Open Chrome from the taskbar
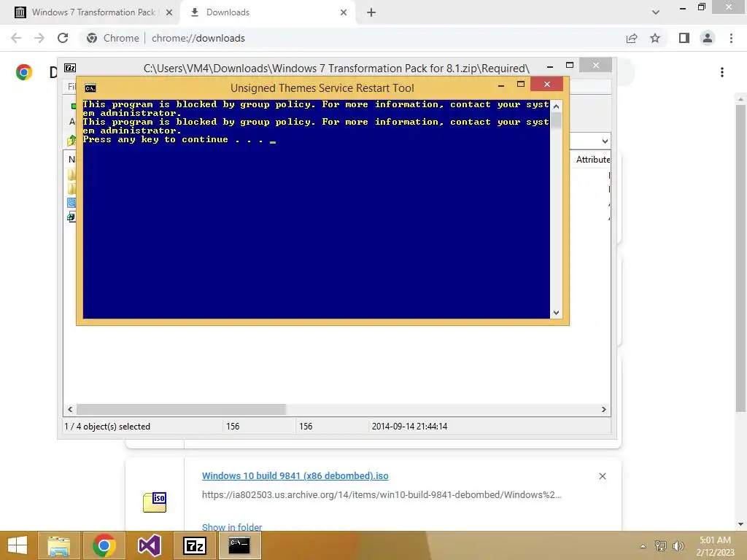Image resolution: width=747 pixels, height=560 pixels. [104, 545]
